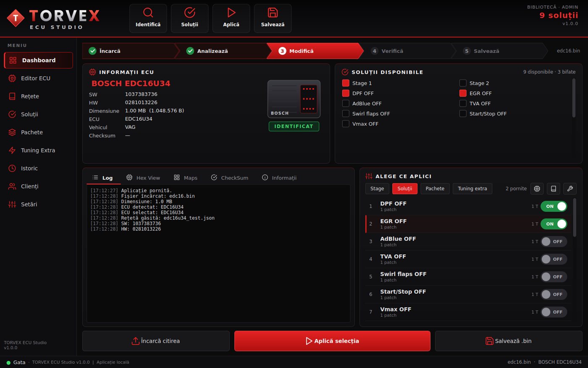Turn on the Start/Stop OFF toggle switch
588x368 pixels.
click(x=554, y=295)
